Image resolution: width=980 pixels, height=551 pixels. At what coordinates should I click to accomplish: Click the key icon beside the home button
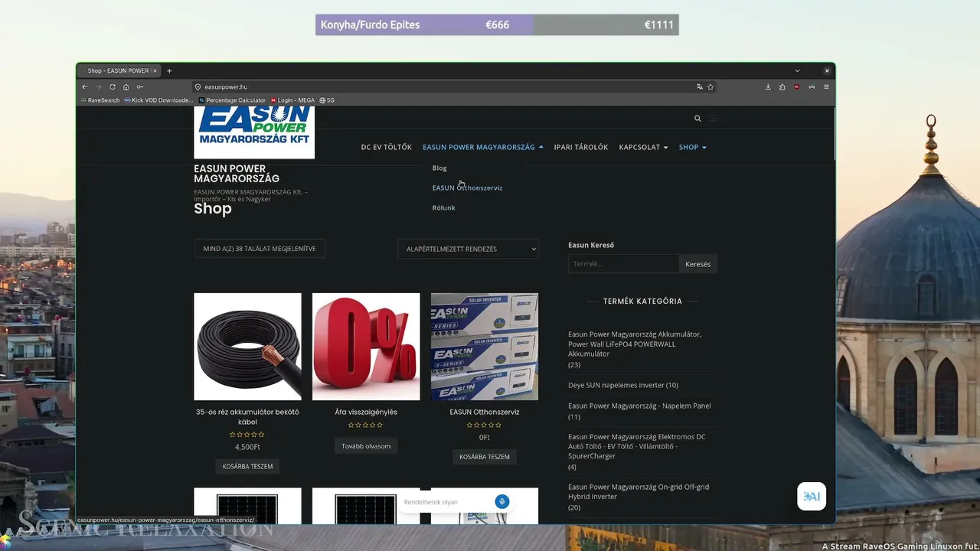[x=140, y=87]
